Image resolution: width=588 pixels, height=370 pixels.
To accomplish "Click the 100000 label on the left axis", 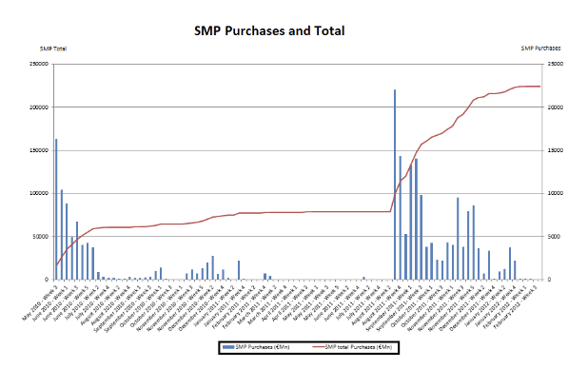I will click(x=39, y=193).
